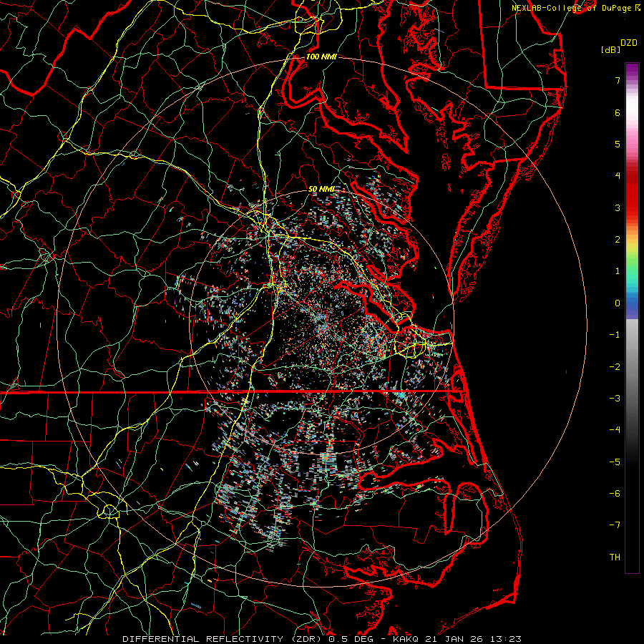
Task: Click the -1 value on the color scale
Action: [x=615, y=335]
